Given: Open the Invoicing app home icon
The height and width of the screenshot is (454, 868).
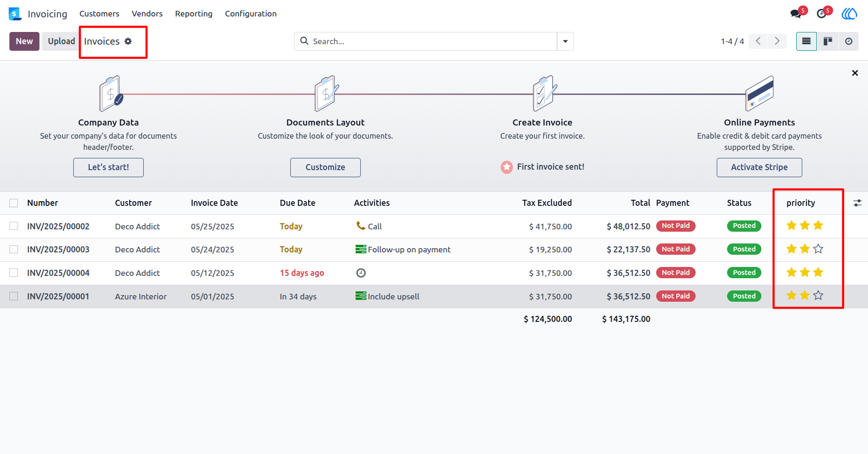Looking at the screenshot, I should point(15,14).
